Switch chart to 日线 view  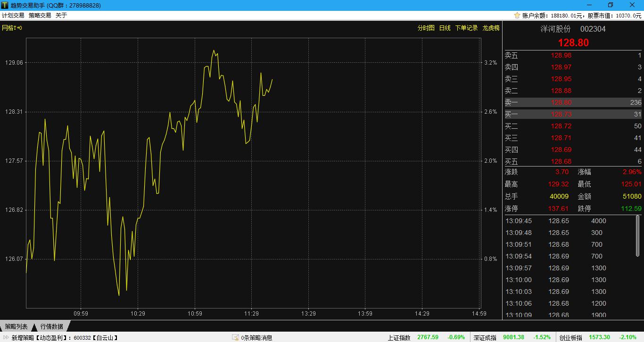445,28
